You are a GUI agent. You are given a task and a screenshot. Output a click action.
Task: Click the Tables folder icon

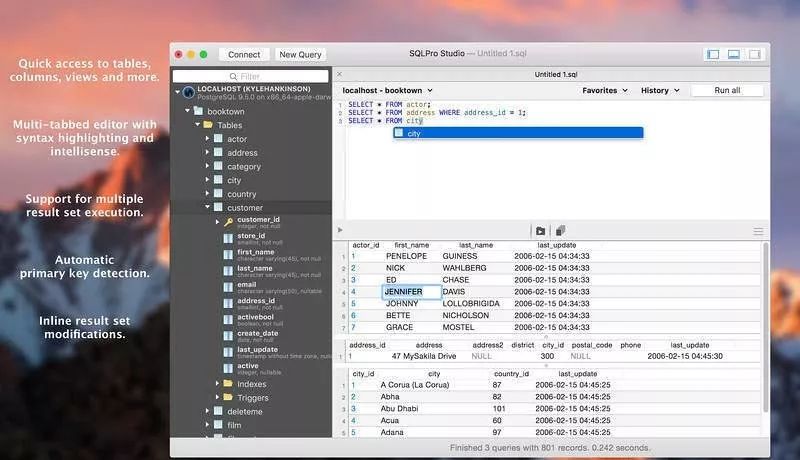[x=208, y=125]
